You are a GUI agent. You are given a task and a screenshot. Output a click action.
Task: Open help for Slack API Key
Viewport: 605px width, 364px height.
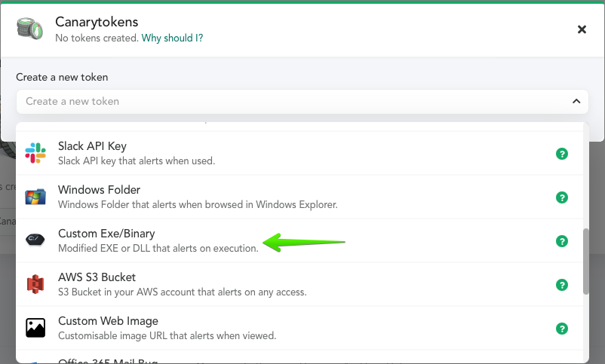click(562, 154)
